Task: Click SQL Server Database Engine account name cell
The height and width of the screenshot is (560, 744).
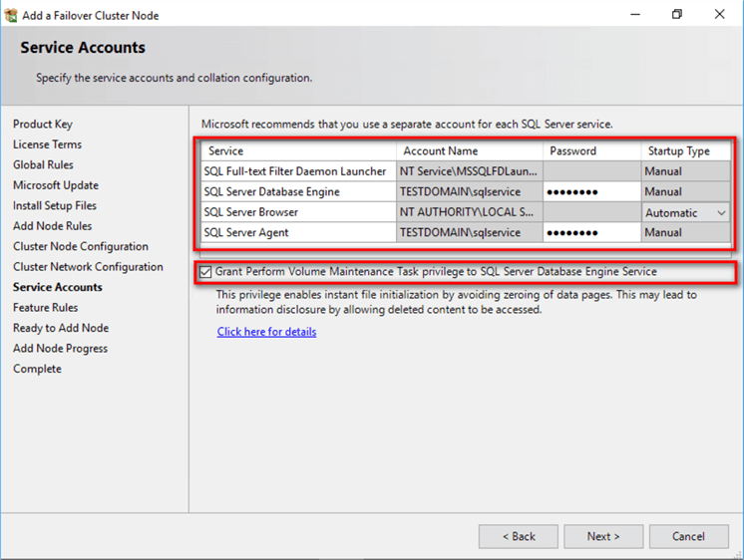Action: pyautogui.click(x=470, y=192)
